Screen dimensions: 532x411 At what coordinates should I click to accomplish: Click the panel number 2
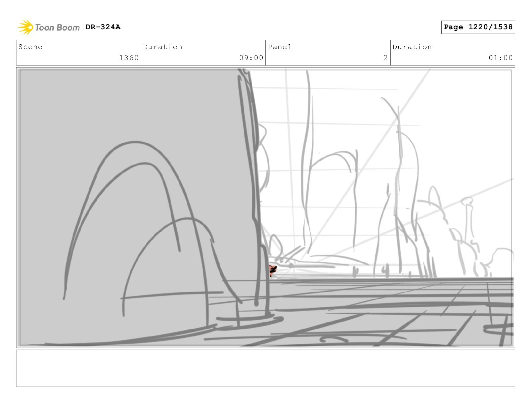(386, 58)
